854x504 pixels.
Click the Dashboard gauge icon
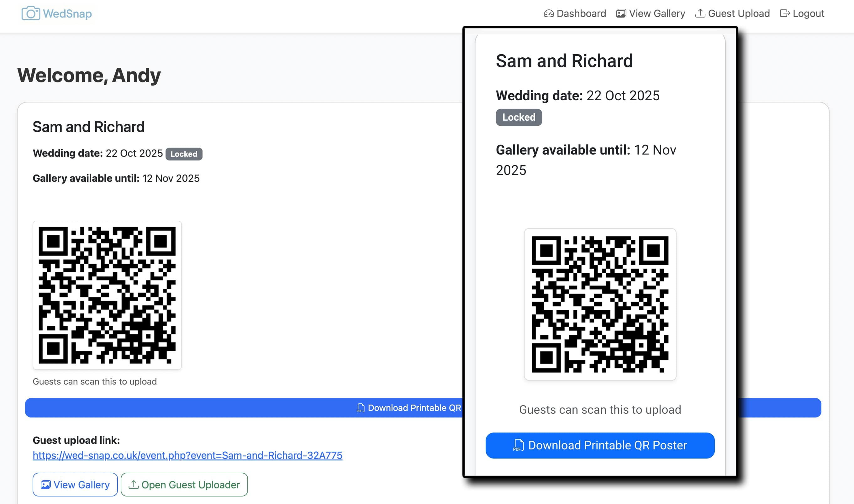click(x=549, y=13)
